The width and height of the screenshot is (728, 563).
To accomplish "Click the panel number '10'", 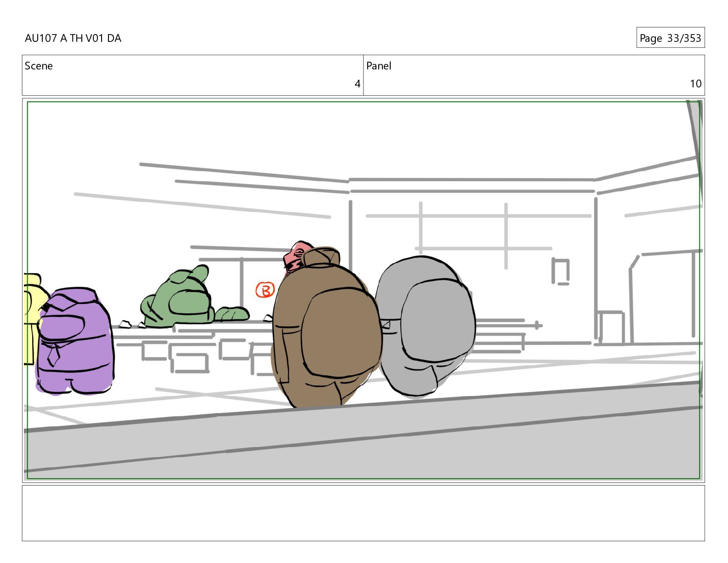I will (x=695, y=84).
